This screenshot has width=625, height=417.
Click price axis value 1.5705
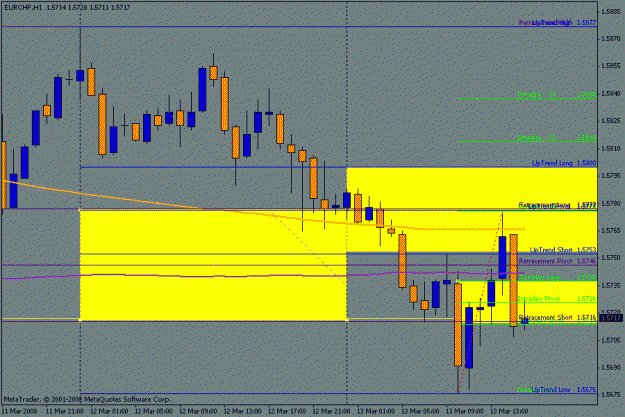coord(611,340)
